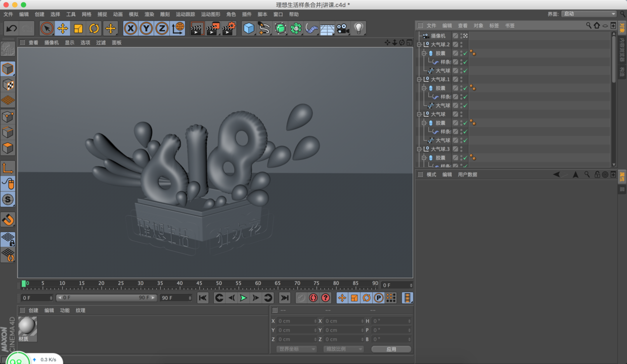The width and height of the screenshot is (627, 364).
Task: Toggle enable checkmark for 胶囊 under 大气球.1
Action: (x=465, y=88)
